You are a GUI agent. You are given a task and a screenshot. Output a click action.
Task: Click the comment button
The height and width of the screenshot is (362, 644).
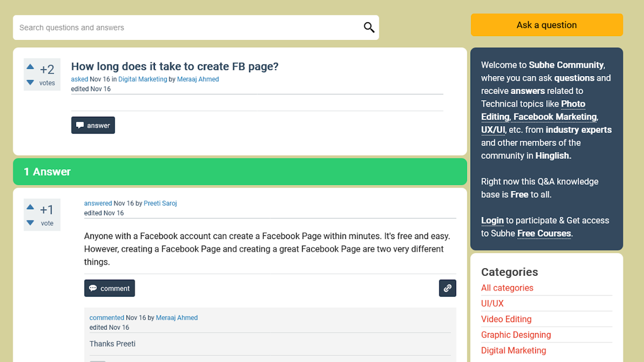click(x=110, y=288)
